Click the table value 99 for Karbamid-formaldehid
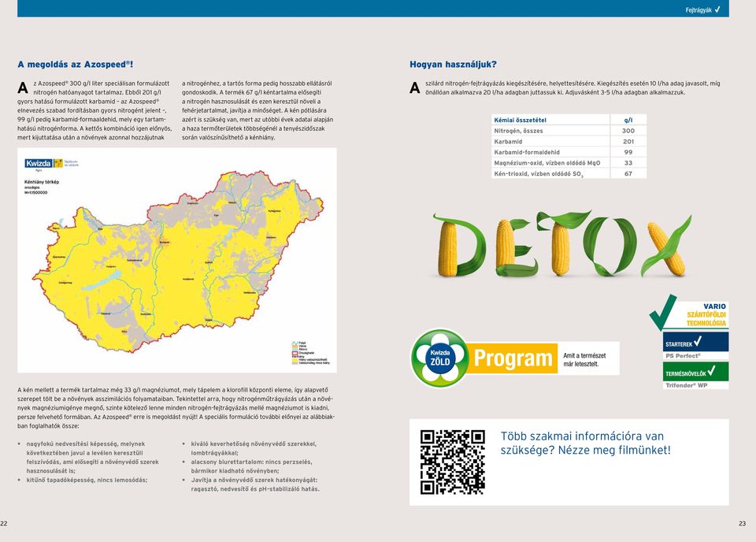The width and height of the screenshot is (756, 542). 628,152
